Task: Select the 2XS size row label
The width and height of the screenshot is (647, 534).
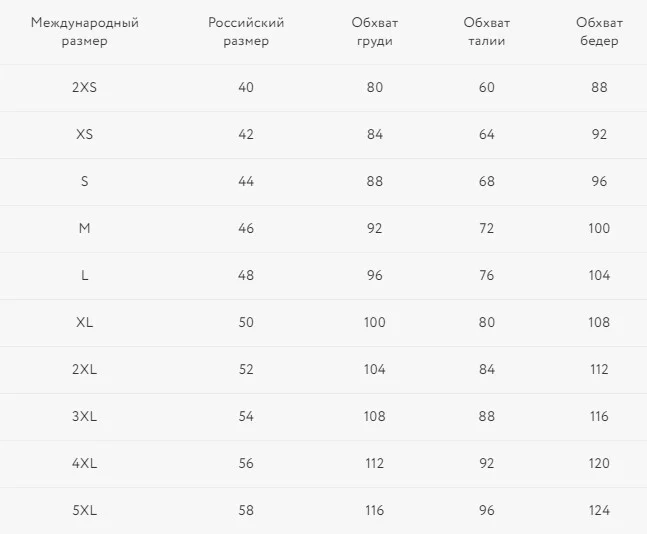Action: tap(85, 87)
